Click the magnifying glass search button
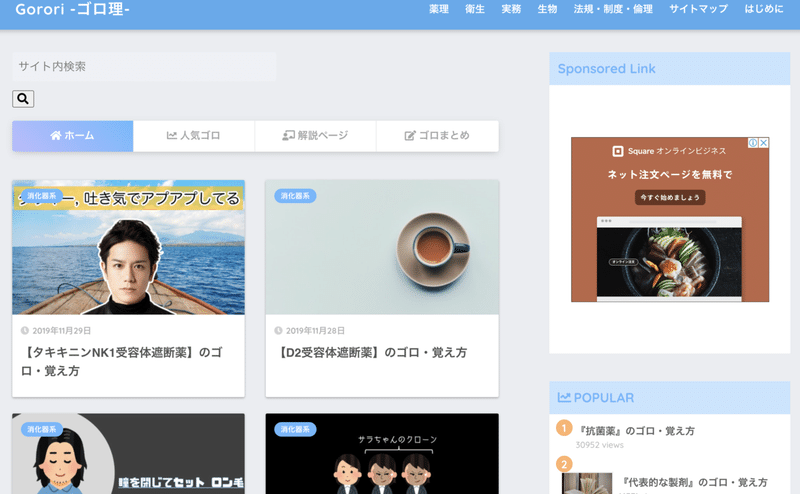 (x=23, y=98)
